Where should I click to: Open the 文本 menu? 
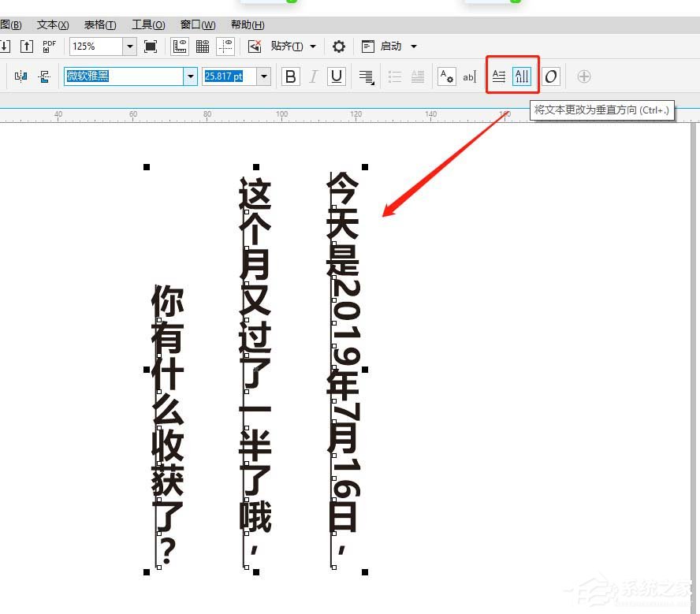click(x=51, y=24)
